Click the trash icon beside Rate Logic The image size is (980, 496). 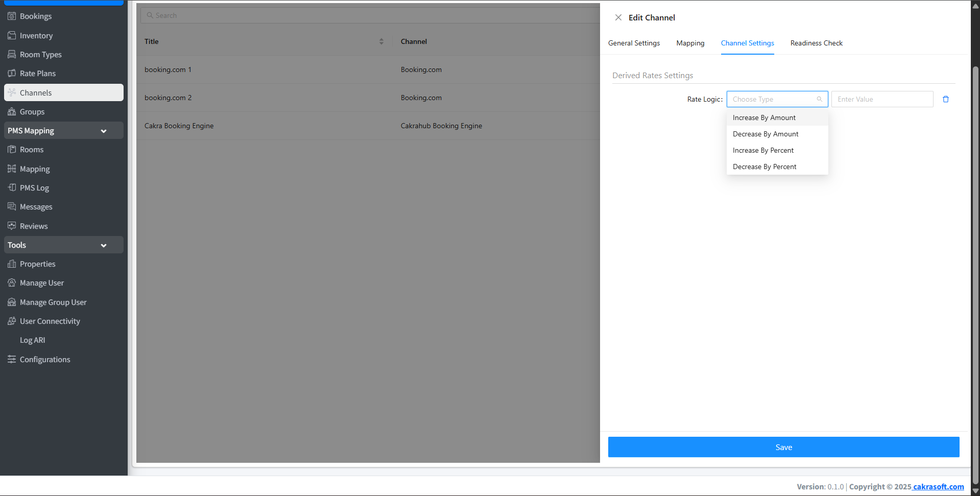tap(945, 99)
